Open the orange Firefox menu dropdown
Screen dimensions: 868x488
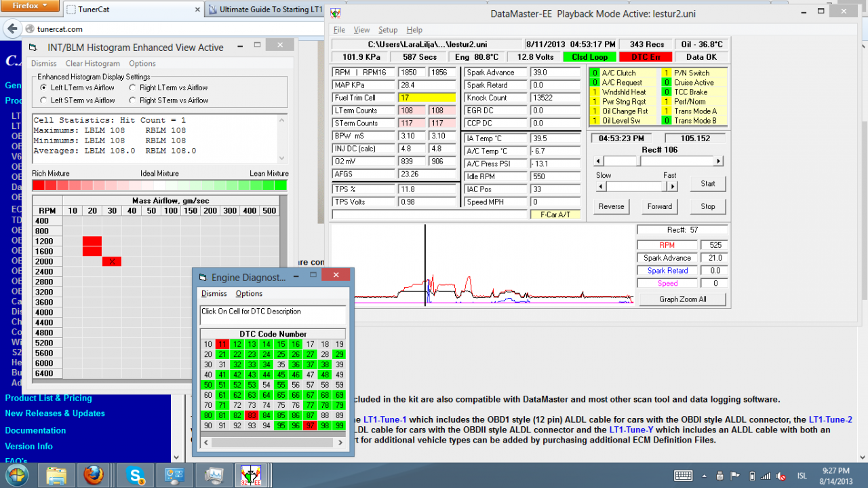coord(31,6)
